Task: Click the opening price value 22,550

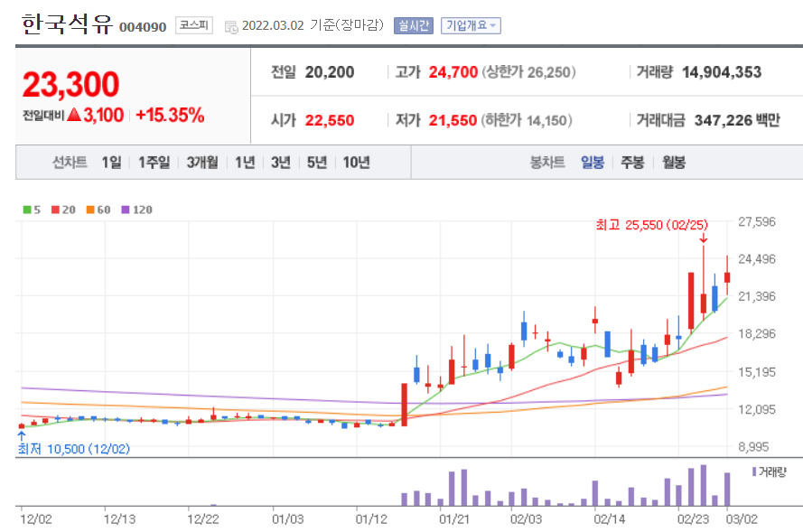Action: [x=330, y=120]
